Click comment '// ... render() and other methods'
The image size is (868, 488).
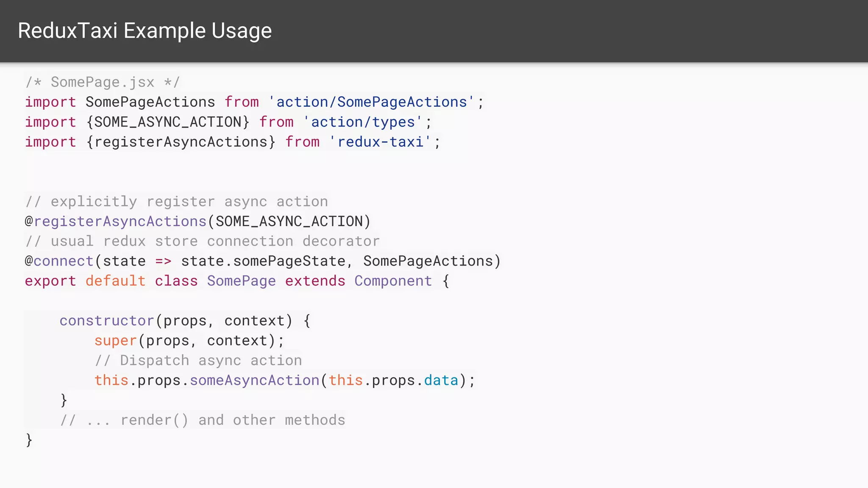pyautogui.click(x=203, y=421)
